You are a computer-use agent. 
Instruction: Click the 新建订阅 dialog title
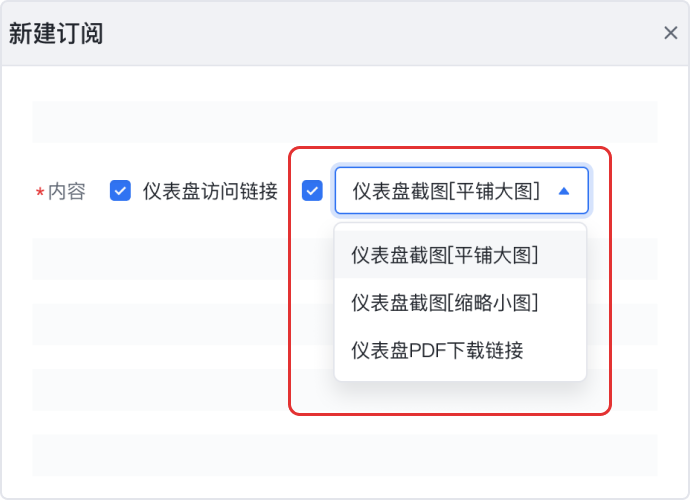point(56,34)
